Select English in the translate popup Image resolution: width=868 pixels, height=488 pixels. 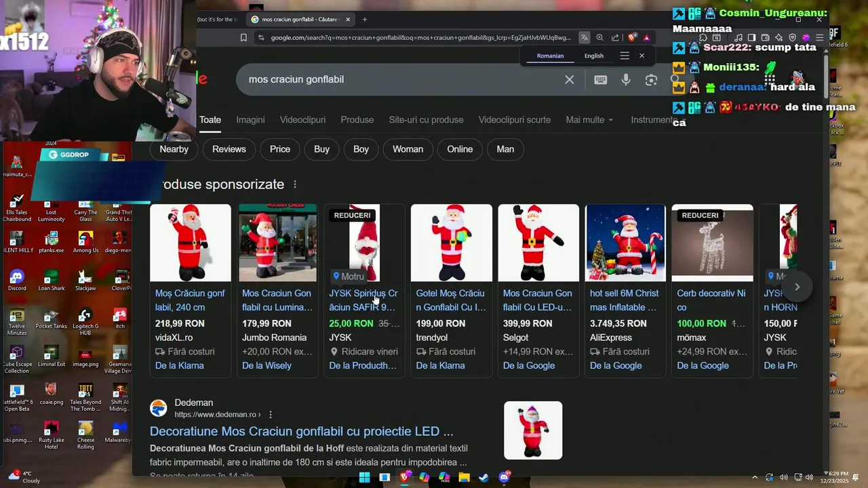[594, 56]
